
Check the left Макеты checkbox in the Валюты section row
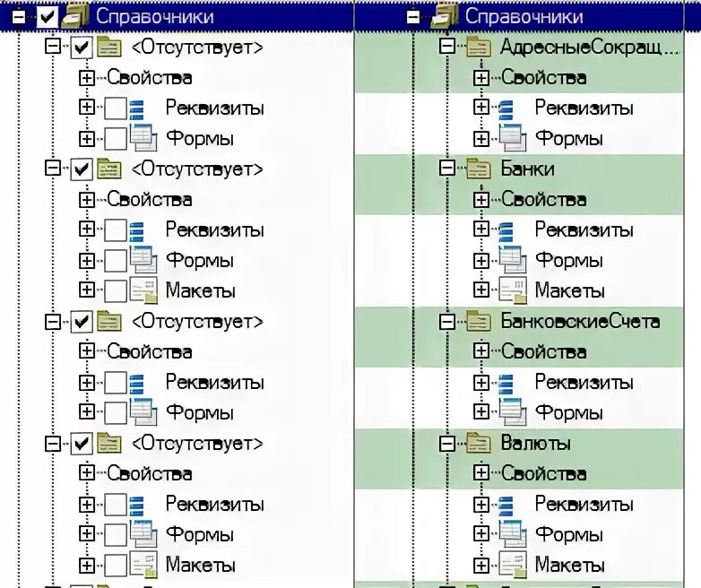(x=116, y=566)
